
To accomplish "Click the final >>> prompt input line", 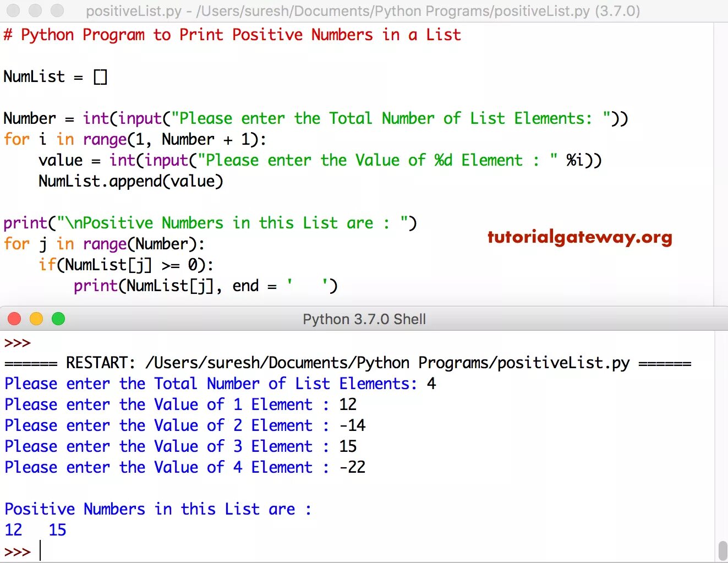I will pos(22,551).
